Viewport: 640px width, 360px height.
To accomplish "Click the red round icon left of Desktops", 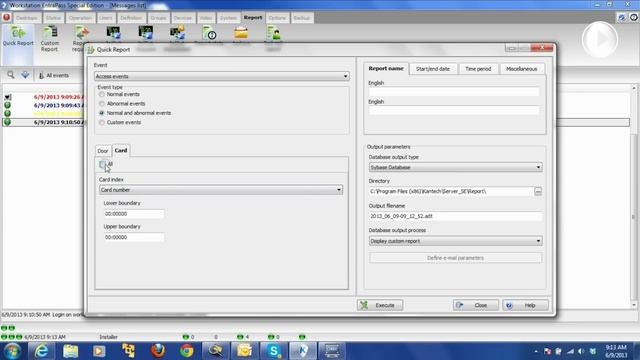I will click(6, 18).
